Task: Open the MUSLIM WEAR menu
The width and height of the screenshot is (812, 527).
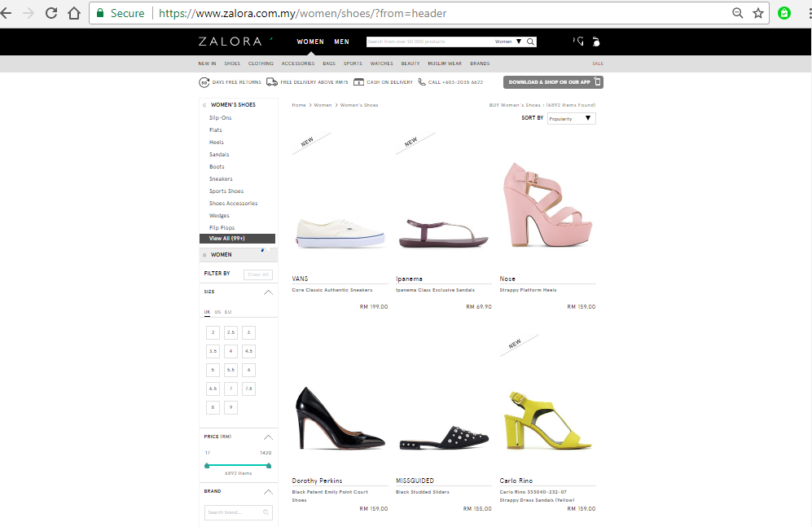Action: click(x=445, y=64)
